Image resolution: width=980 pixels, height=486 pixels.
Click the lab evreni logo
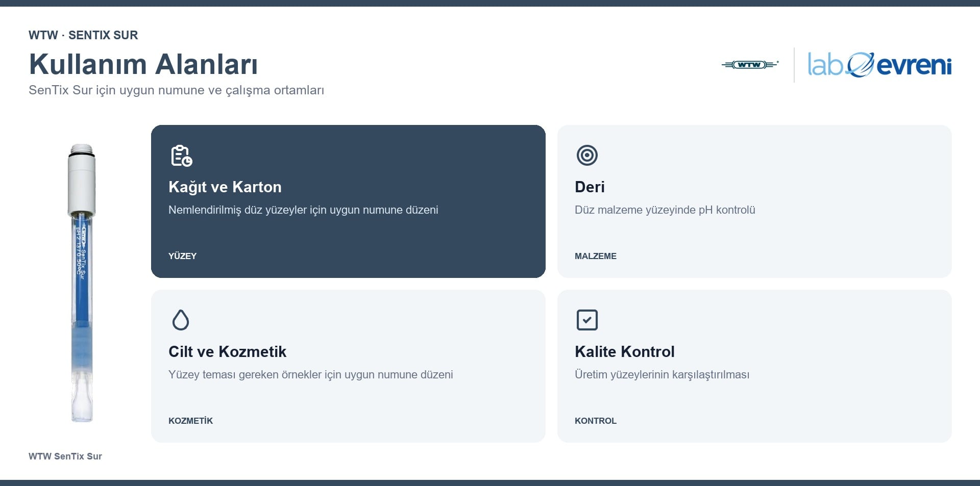pyautogui.click(x=879, y=65)
